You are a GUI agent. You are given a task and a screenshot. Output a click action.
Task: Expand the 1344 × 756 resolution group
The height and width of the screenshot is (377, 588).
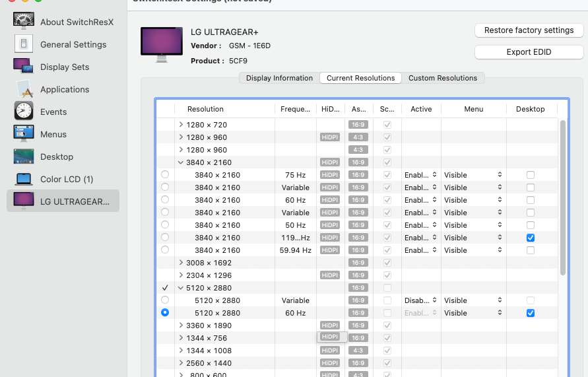pos(181,337)
